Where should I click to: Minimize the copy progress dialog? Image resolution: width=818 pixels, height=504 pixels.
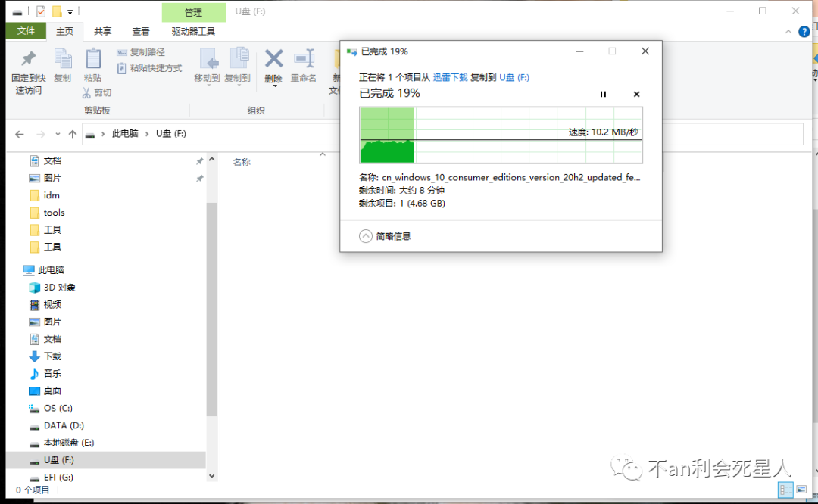pos(579,51)
